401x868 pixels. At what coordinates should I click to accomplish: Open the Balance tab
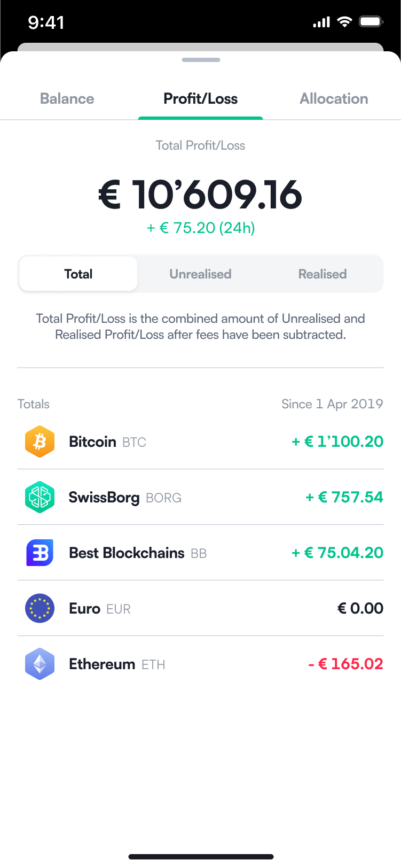point(67,99)
